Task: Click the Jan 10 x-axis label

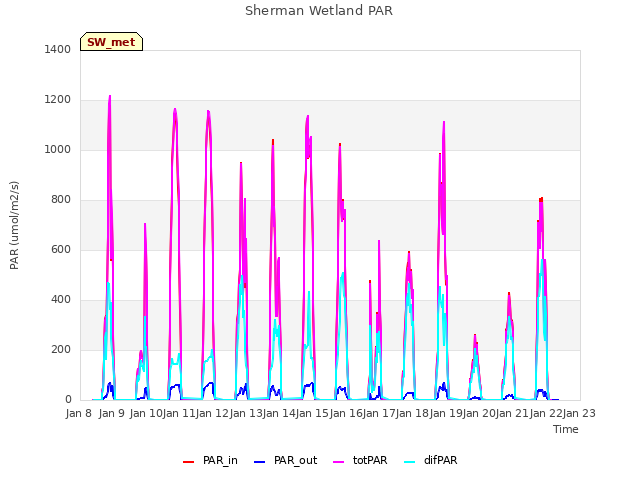Action: 146,413
